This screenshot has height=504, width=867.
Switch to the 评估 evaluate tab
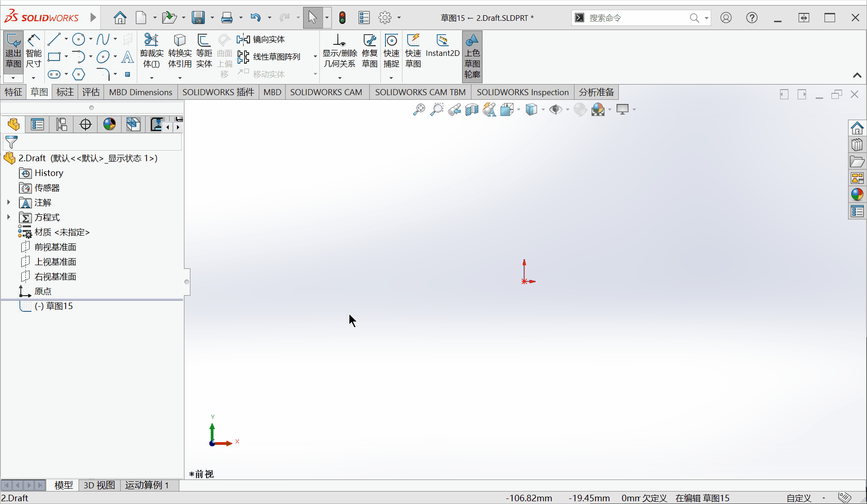coord(91,92)
